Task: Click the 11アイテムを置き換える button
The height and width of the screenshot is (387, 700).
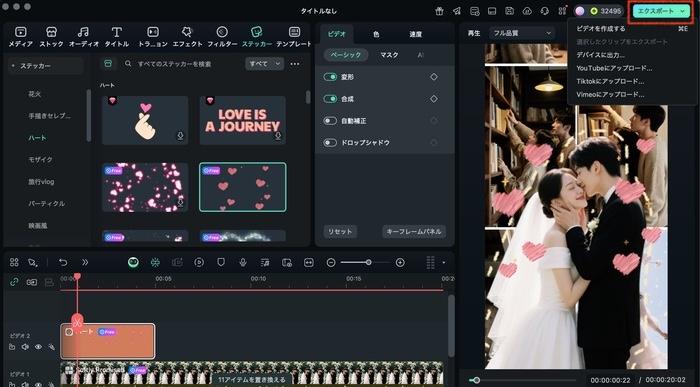Action: [x=252, y=380]
